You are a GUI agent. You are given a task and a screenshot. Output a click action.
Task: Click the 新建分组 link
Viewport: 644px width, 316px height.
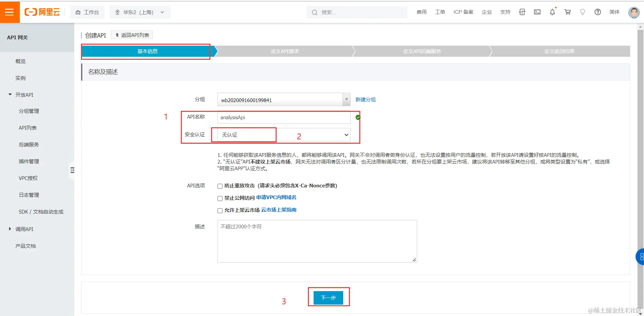[365, 99]
